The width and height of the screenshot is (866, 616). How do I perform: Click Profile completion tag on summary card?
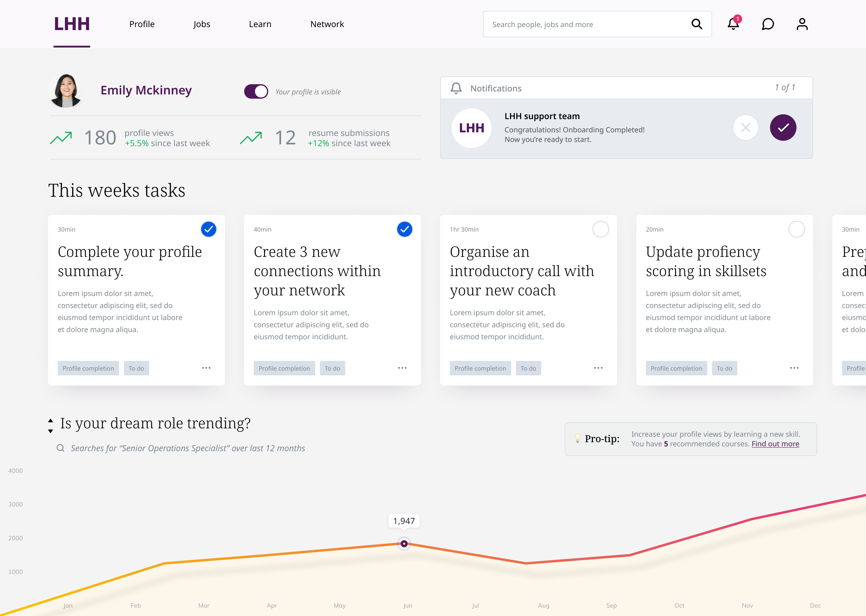[88, 368]
